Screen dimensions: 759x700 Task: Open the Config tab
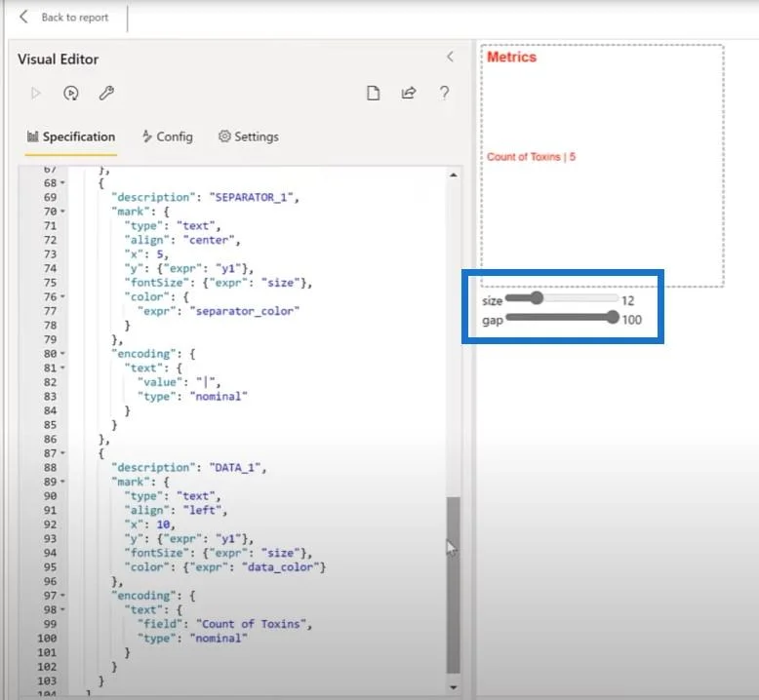(x=168, y=136)
